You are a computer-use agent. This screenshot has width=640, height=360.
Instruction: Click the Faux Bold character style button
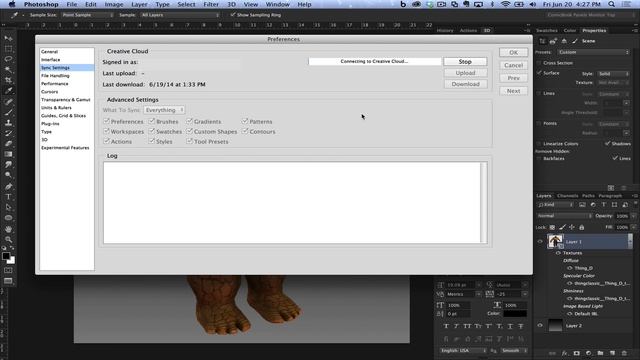pos(446,326)
